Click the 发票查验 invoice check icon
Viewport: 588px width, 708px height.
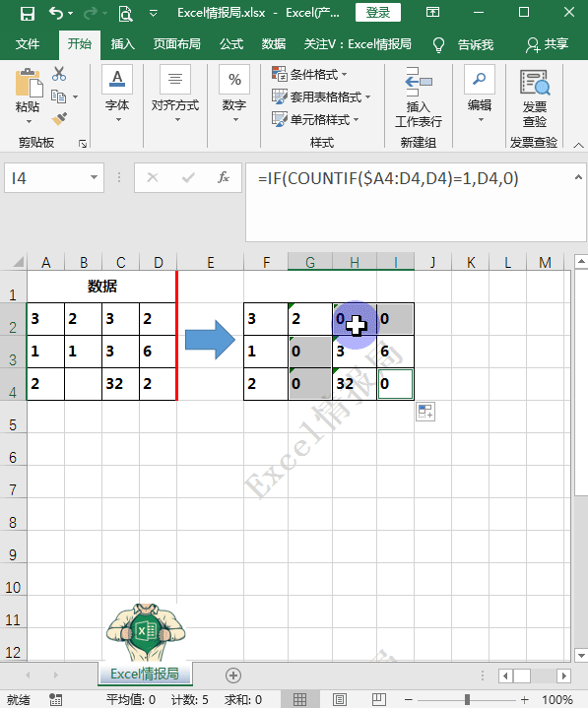click(535, 98)
